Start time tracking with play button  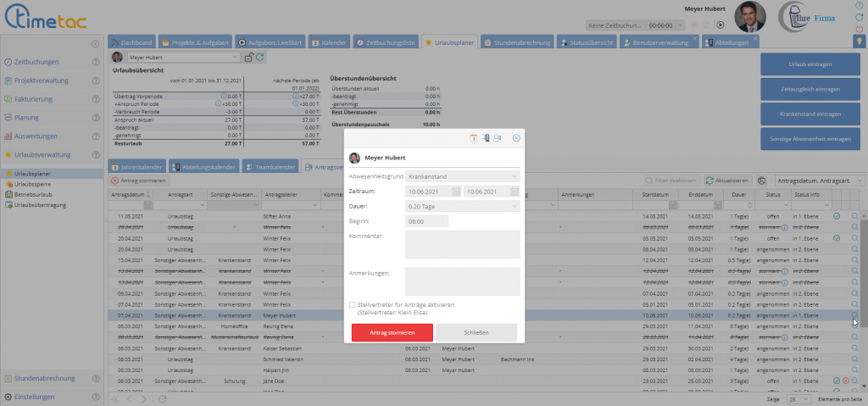pyautogui.click(x=720, y=25)
